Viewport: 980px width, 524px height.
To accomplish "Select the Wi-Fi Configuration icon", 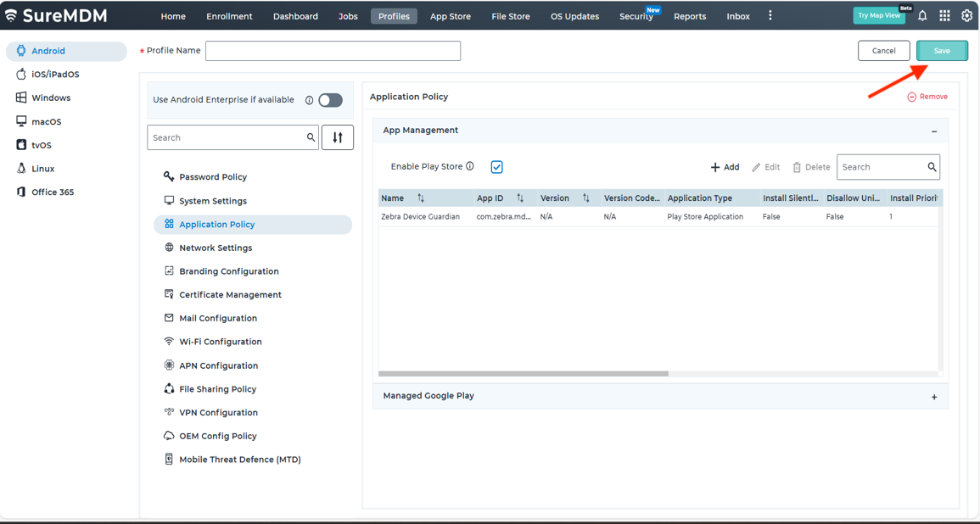I will [x=169, y=342].
